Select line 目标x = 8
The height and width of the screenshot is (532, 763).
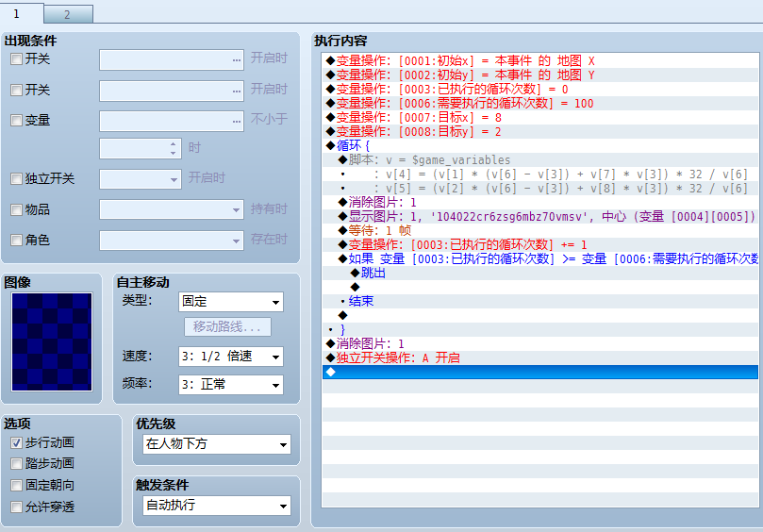point(540,117)
